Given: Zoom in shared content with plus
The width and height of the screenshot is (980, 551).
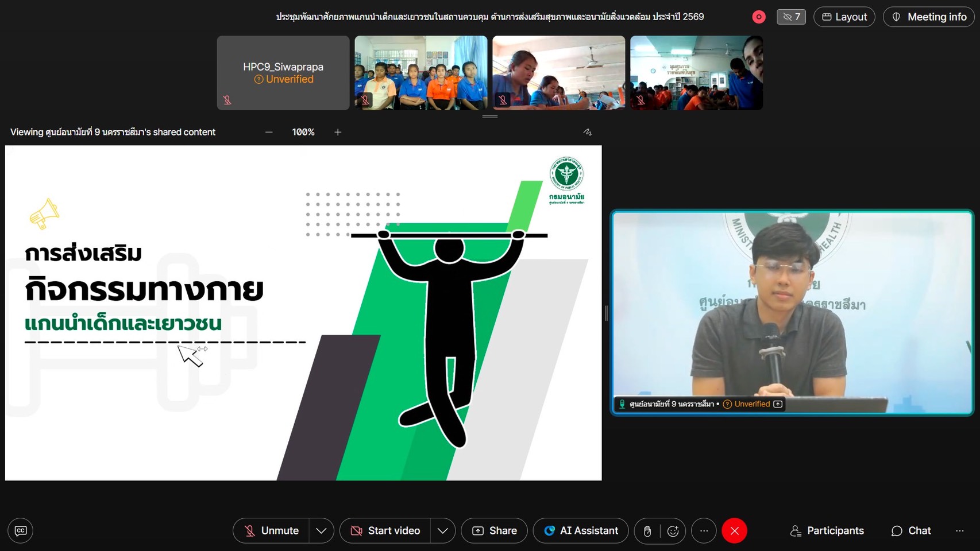Looking at the screenshot, I should (x=338, y=132).
